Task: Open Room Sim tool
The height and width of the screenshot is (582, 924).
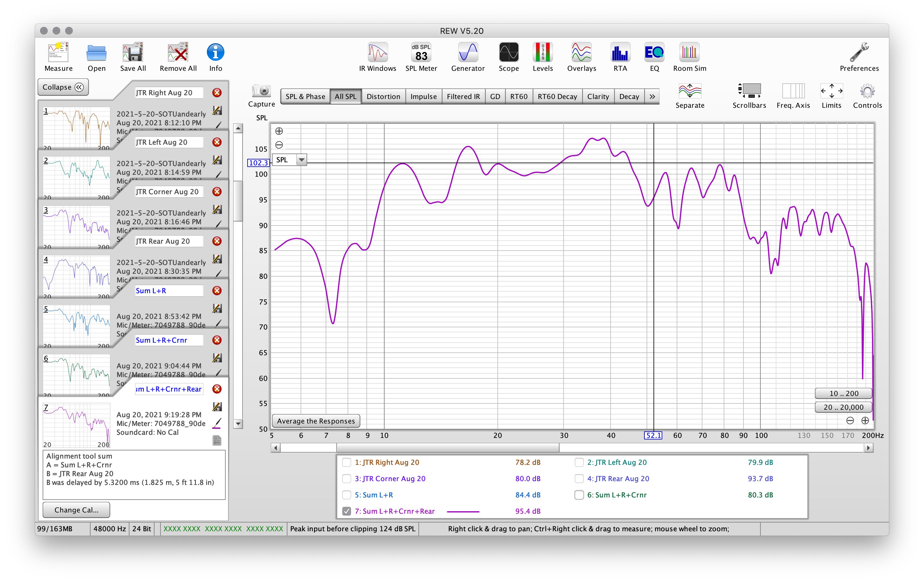Action: 690,57
